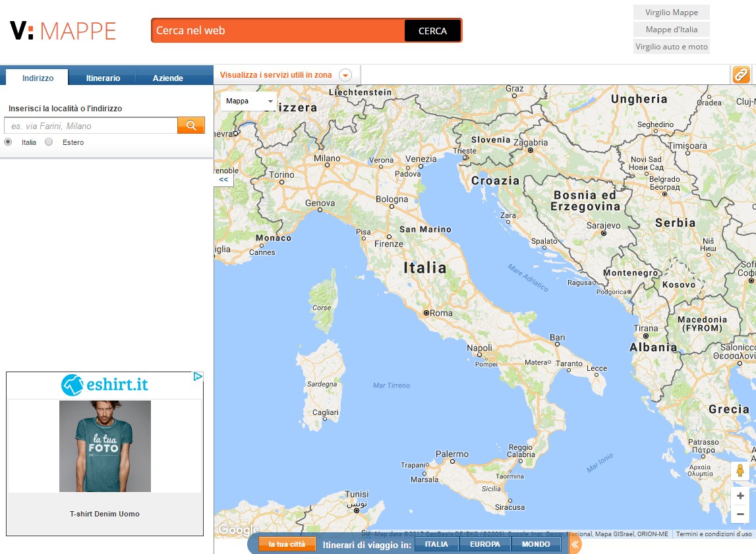The height and width of the screenshot is (554, 756).
Task: Click the V: MAPPE logo
Action: tap(63, 31)
